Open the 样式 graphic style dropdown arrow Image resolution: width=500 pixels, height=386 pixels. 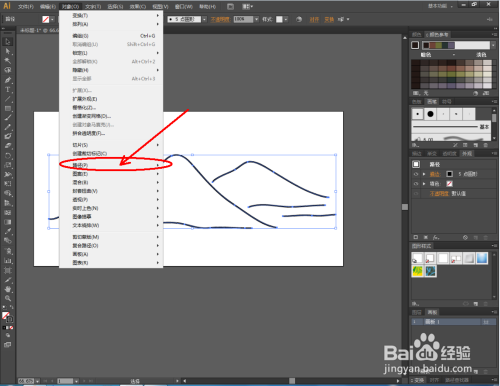tap(286, 19)
